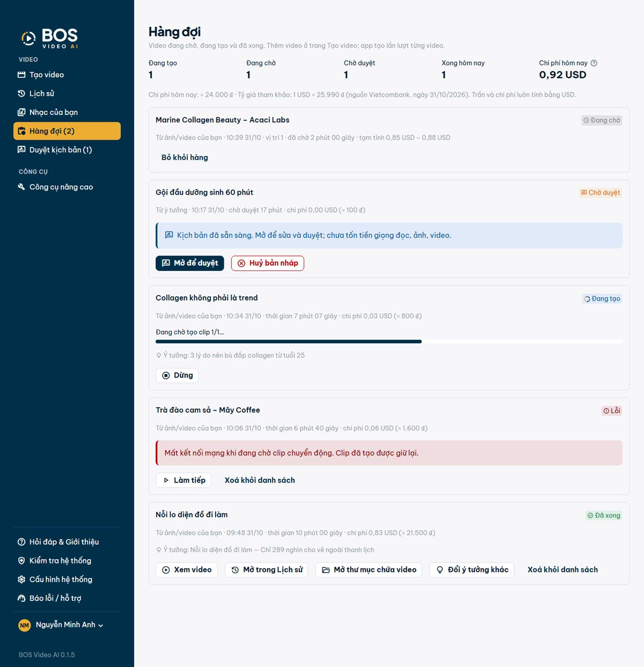Open Duyệt kịch bản (1) in sidebar
The width and height of the screenshot is (644, 667).
click(x=67, y=150)
